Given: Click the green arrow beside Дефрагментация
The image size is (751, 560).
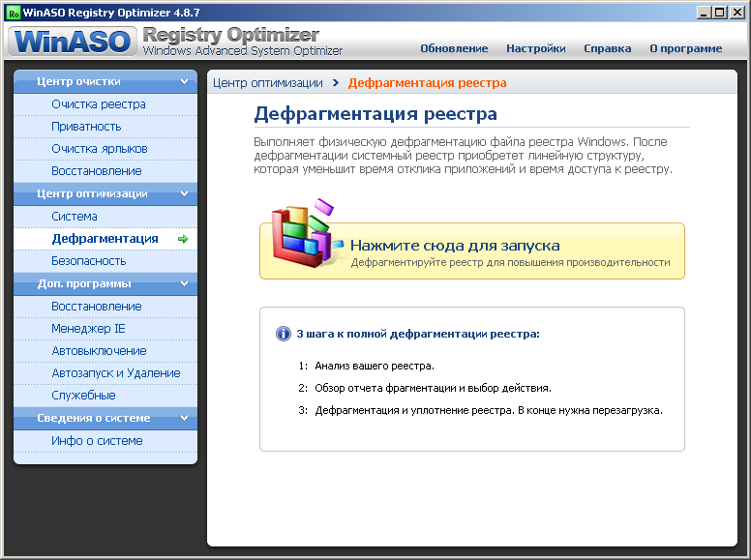Looking at the screenshot, I should click(183, 239).
